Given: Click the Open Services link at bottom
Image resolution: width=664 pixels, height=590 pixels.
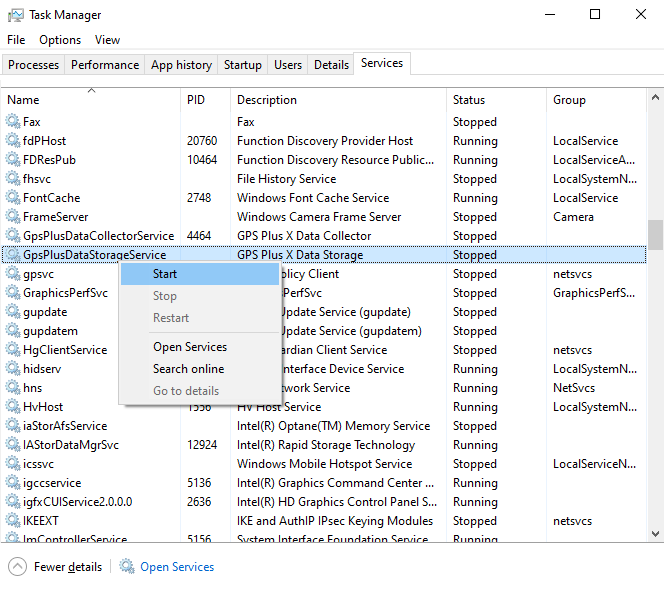Looking at the screenshot, I should [x=177, y=567].
